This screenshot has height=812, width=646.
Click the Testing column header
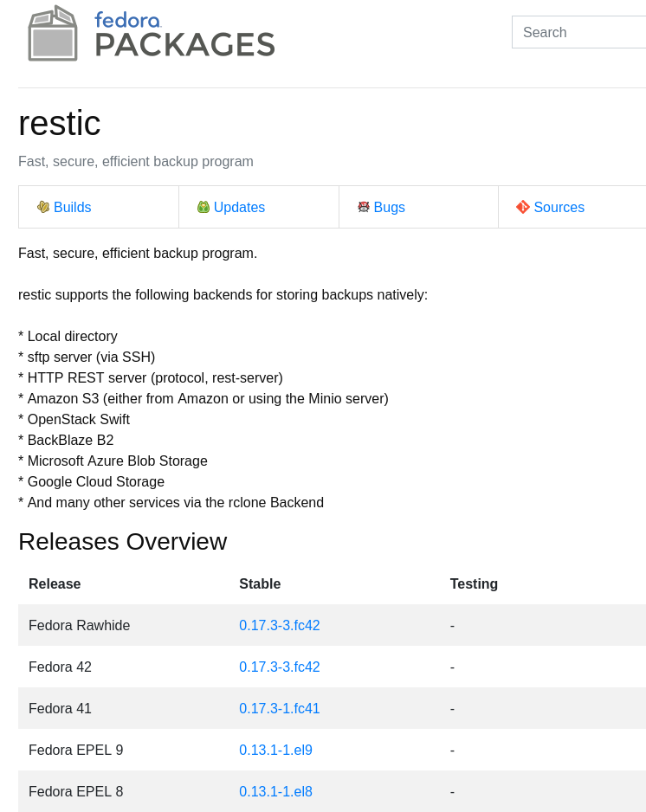click(474, 583)
